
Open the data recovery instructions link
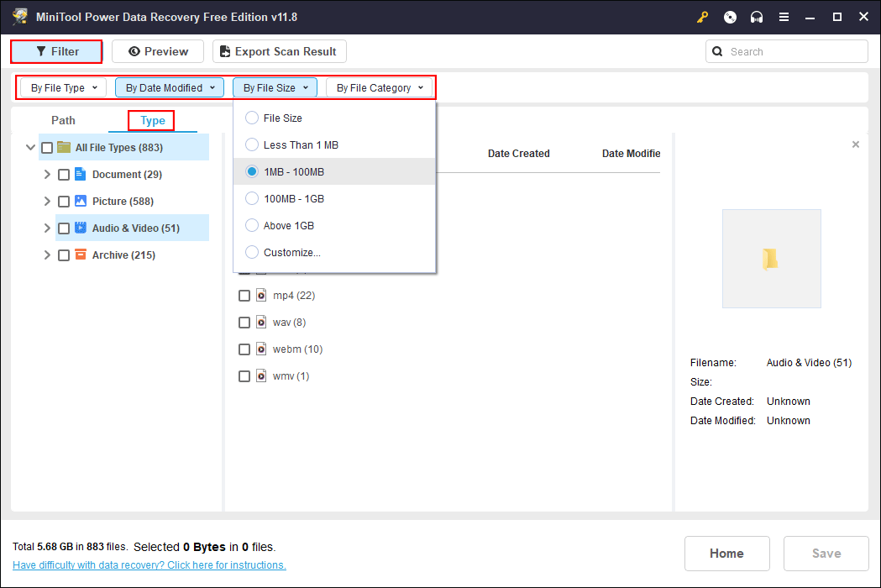click(x=149, y=565)
